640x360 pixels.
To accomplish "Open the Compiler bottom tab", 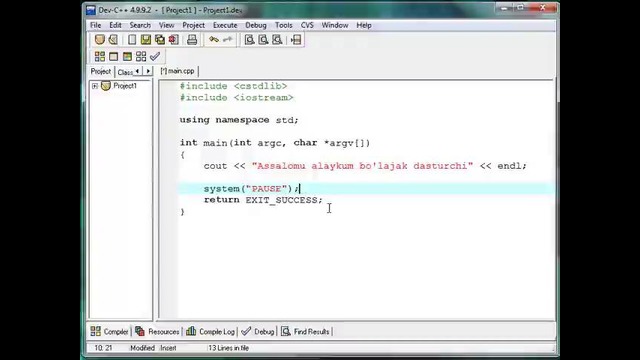I will (109, 331).
